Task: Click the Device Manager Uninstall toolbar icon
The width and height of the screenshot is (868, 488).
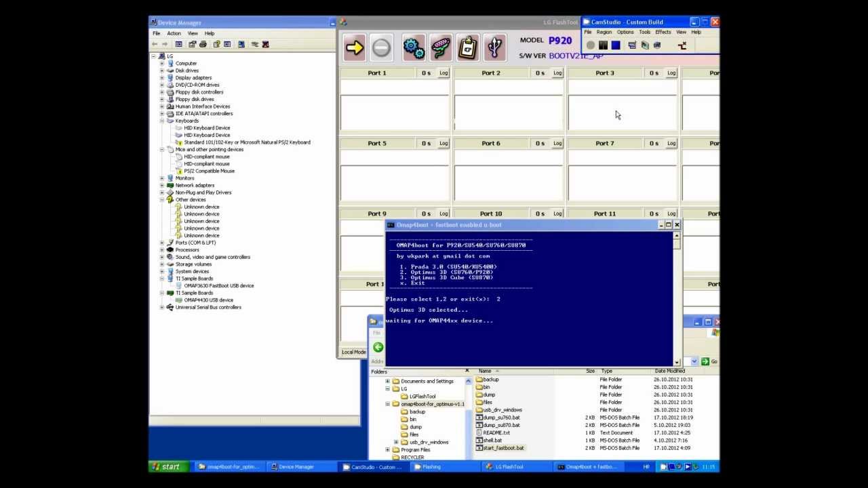Action: click(265, 44)
